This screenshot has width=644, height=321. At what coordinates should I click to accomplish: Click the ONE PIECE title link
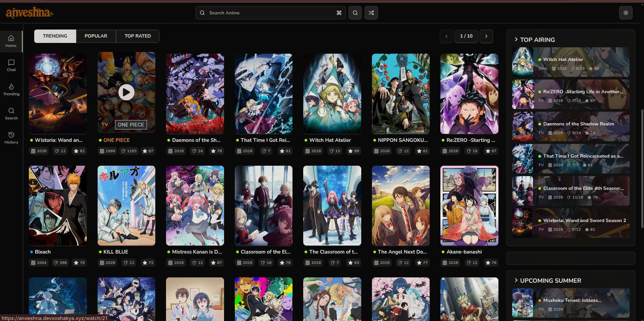click(116, 140)
